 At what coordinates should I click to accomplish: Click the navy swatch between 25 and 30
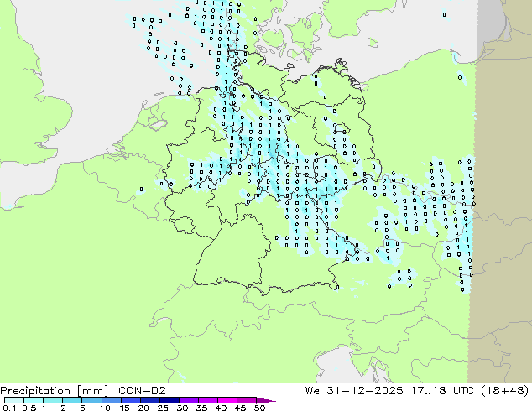(169, 400)
